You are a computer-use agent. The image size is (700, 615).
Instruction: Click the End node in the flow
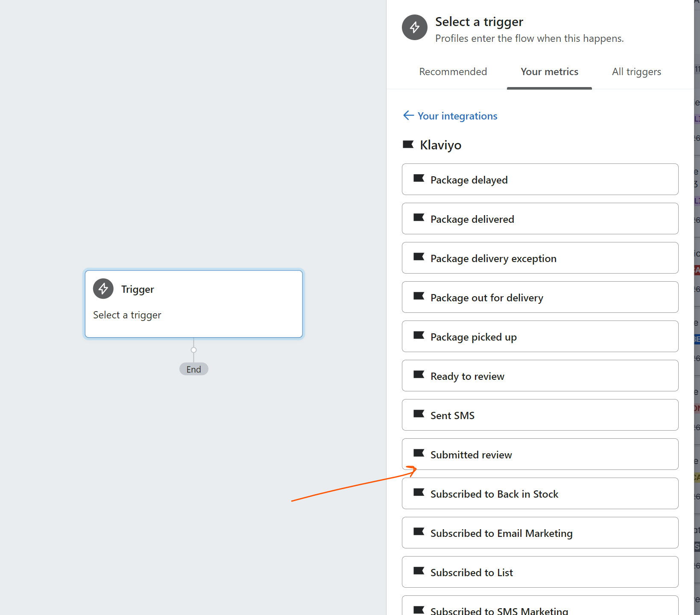click(193, 369)
